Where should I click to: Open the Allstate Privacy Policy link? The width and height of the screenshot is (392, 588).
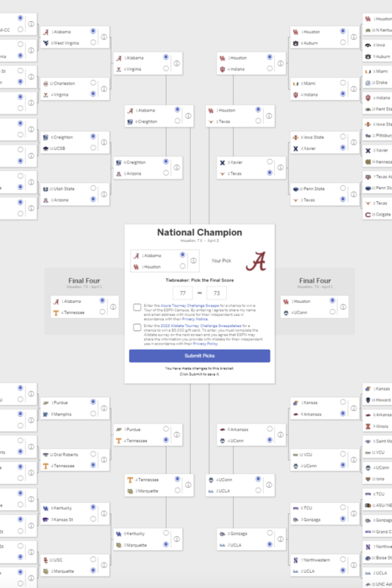point(205,344)
